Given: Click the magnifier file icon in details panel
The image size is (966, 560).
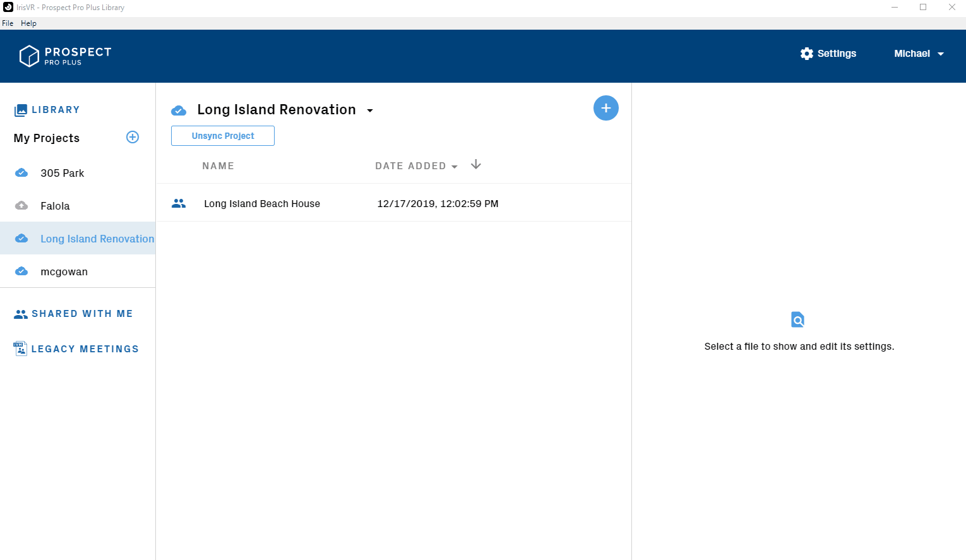Looking at the screenshot, I should [798, 319].
